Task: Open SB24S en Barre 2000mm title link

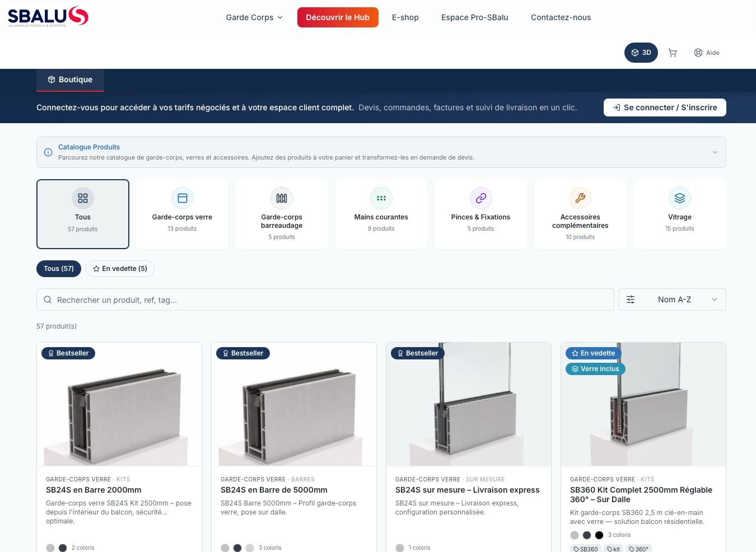Action: [94, 490]
